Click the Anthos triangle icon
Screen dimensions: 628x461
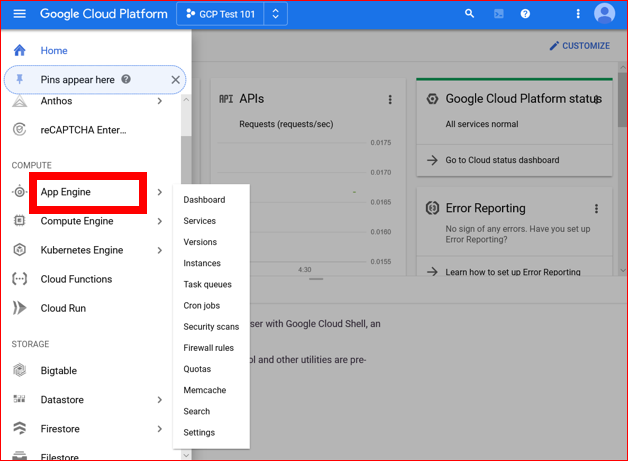click(x=20, y=101)
